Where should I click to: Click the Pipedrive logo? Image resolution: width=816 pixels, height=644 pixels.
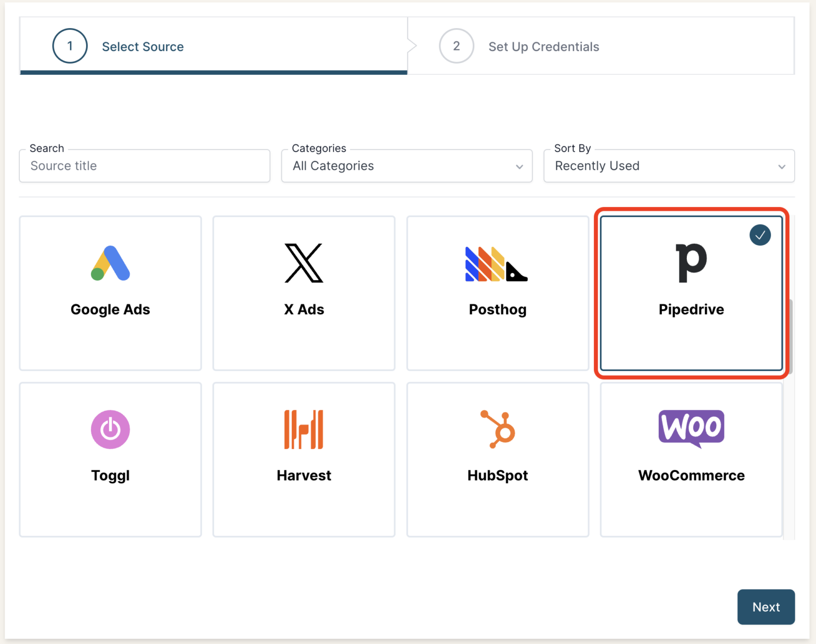point(691,262)
